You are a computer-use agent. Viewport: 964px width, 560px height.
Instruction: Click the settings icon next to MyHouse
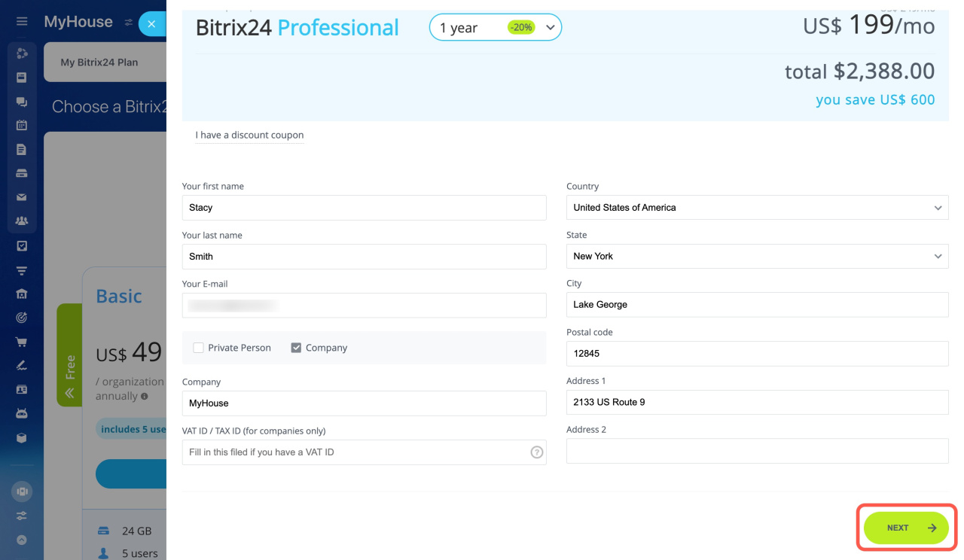point(128,23)
